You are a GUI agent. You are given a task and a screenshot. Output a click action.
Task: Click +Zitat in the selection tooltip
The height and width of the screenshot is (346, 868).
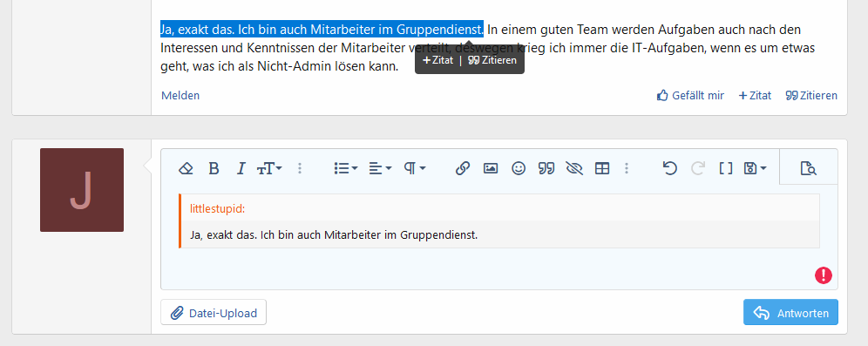click(x=437, y=60)
